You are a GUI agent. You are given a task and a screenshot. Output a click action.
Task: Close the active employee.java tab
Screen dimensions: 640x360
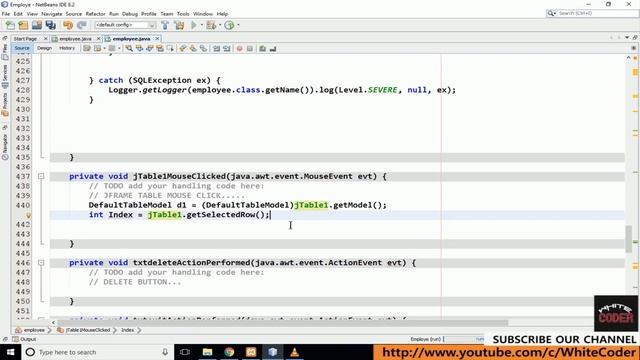click(x=157, y=38)
